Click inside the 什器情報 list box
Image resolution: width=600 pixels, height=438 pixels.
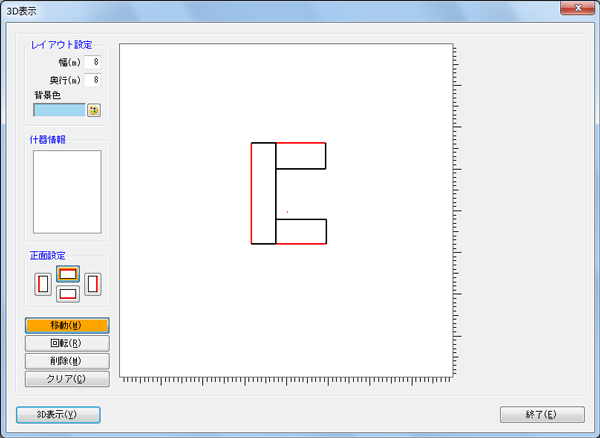coord(67,192)
